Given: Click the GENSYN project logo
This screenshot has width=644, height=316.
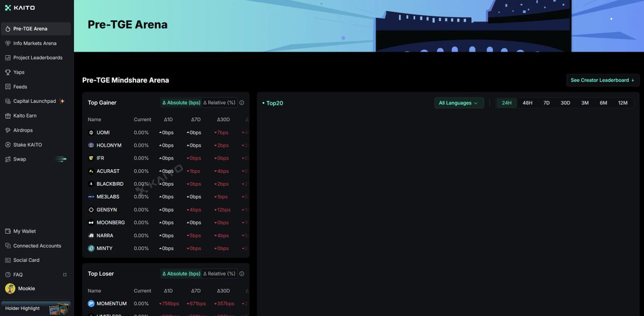Looking at the screenshot, I should pyautogui.click(x=91, y=210).
